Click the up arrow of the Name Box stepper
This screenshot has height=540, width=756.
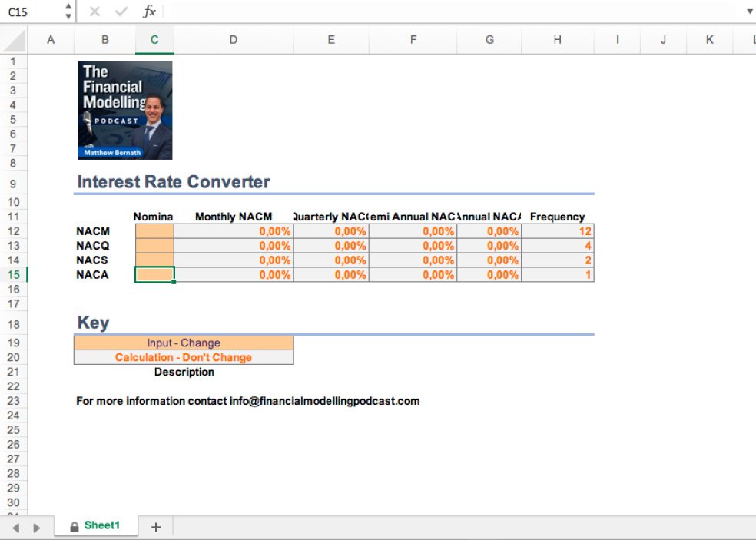point(68,7)
